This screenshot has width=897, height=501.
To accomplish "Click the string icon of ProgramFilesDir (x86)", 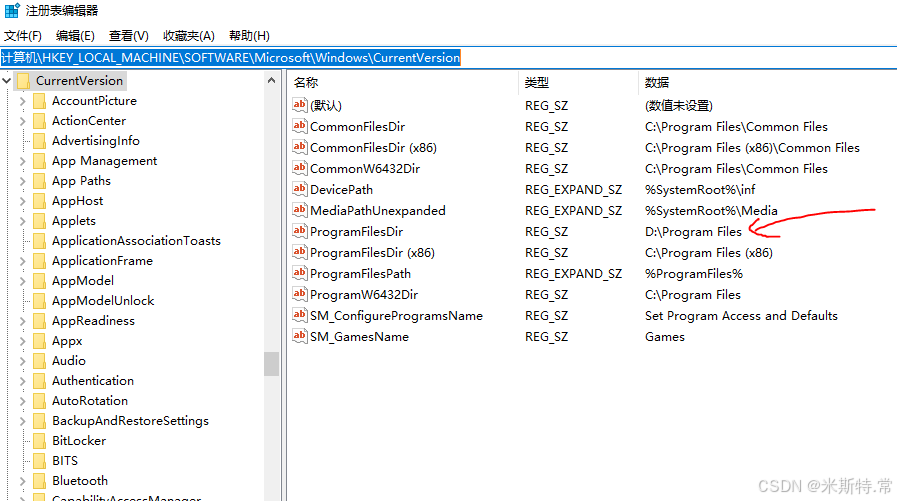I will (299, 252).
